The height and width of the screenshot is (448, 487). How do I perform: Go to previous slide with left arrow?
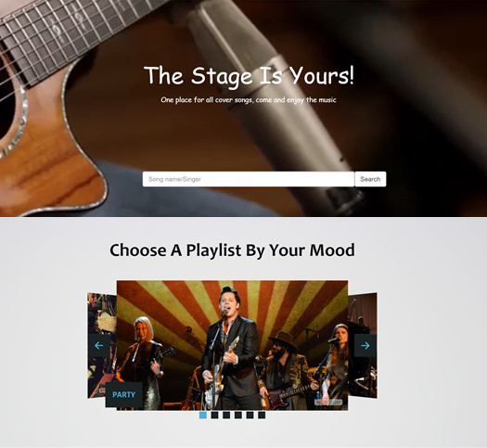(98, 345)
